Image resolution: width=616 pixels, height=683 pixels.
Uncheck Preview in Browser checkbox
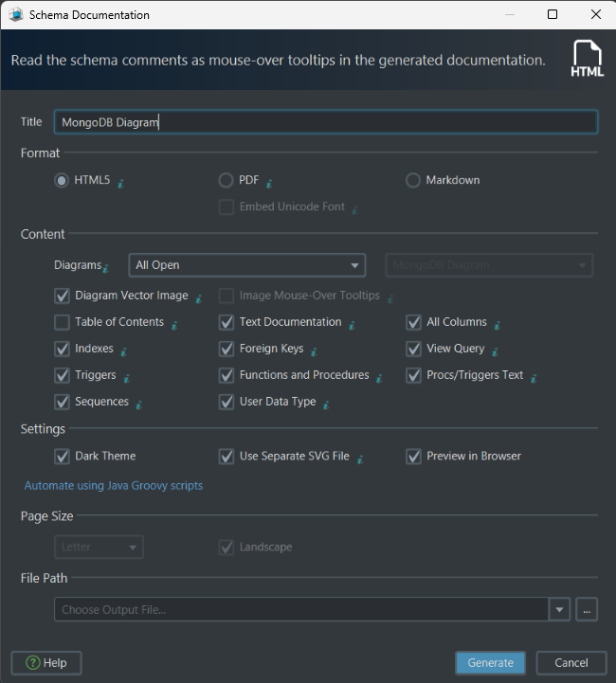click(x=413, y=457)
